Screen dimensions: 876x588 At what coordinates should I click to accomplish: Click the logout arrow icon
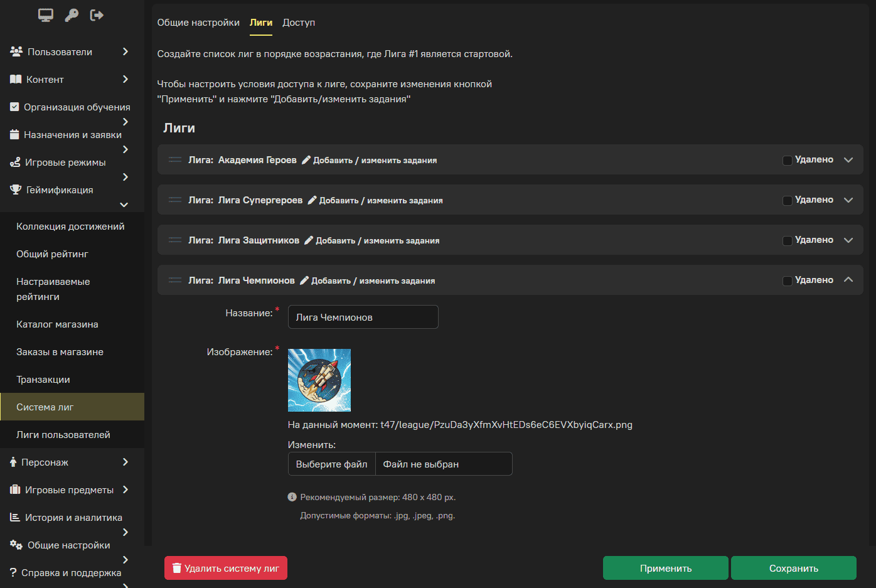tap(97, 15)
